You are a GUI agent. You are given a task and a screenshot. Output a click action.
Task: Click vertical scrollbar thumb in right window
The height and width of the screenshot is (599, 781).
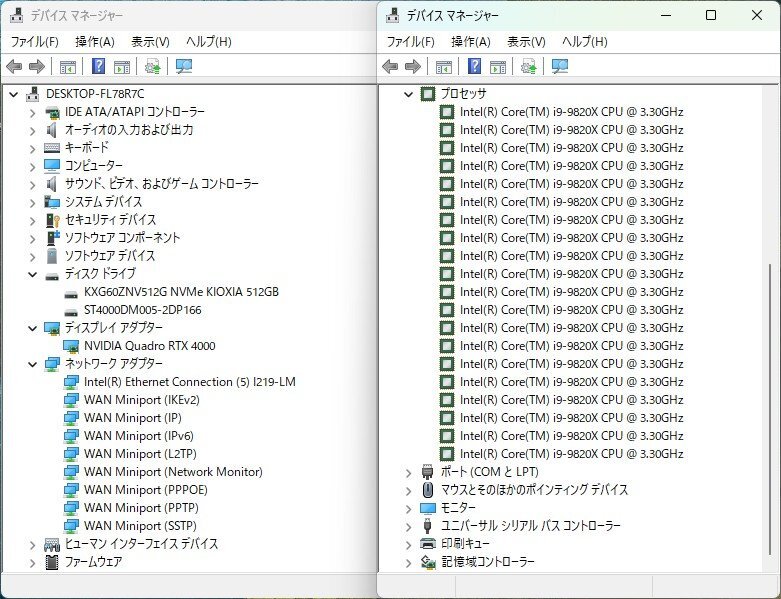(770, 409)
